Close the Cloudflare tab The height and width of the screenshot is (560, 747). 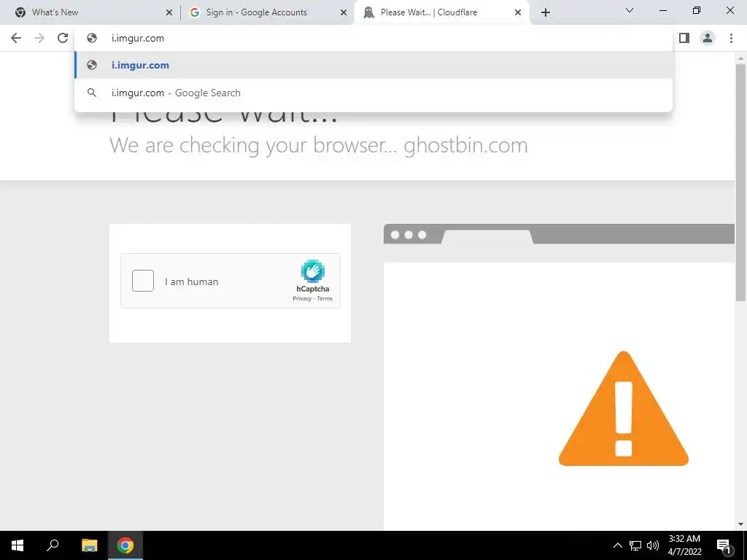tap(518, 13)
